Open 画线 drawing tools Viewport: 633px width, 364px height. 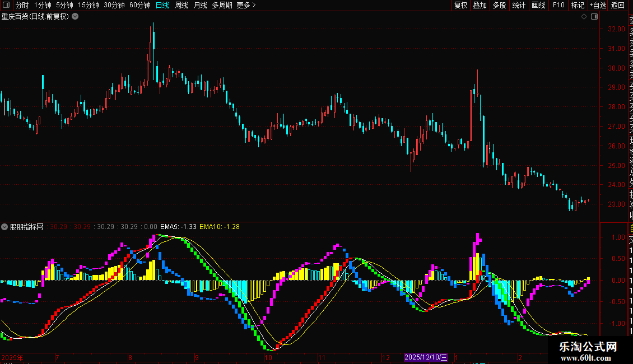pos(538,5)
